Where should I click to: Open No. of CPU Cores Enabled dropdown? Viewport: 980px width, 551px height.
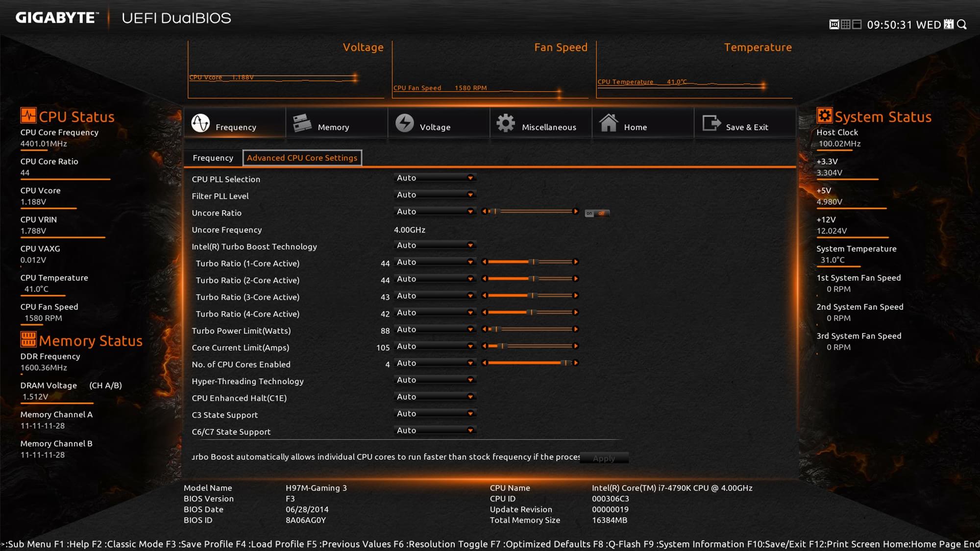(x=435, y=363)
